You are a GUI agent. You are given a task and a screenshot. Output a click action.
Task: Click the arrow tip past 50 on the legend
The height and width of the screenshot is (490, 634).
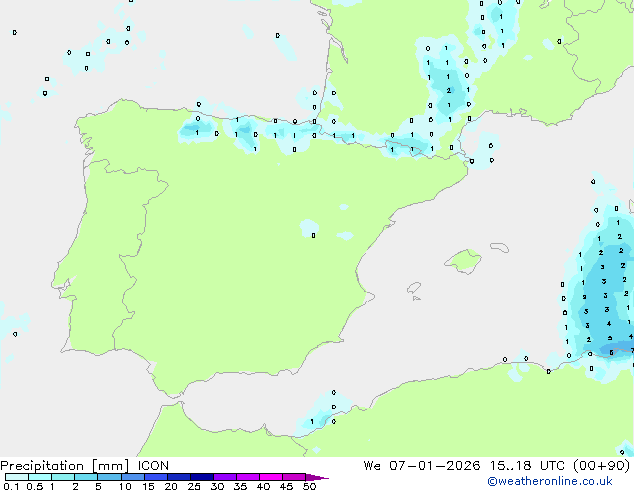(x=317, y=477)
